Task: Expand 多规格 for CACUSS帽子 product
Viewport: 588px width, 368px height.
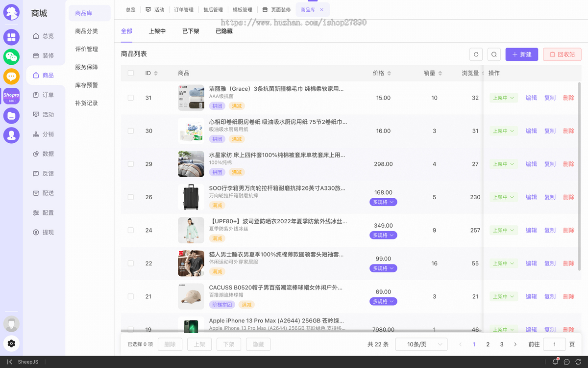Action: [383, 301]
